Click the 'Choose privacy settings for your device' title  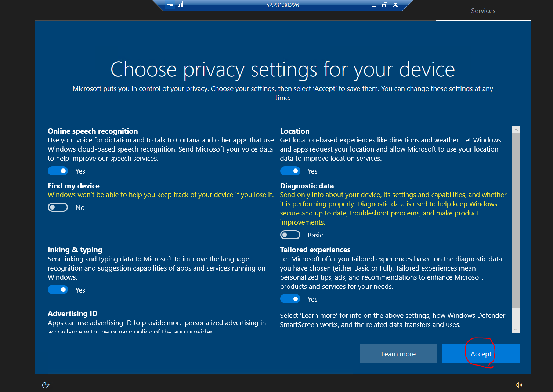tap(283, 69)
